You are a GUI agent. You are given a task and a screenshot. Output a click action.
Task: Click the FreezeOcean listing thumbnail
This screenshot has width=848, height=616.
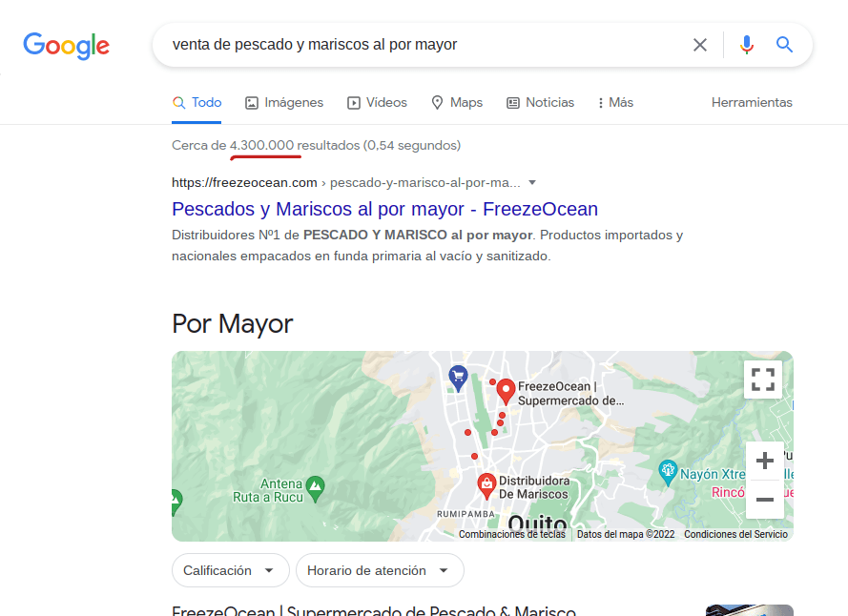point(750,610)
